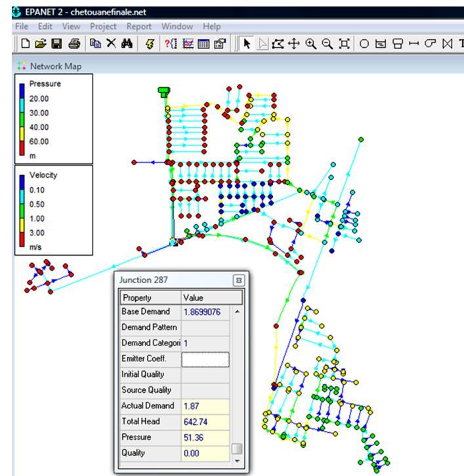
Task: Choose the Select Object arrow tool
Action: [x=247, y=44]
